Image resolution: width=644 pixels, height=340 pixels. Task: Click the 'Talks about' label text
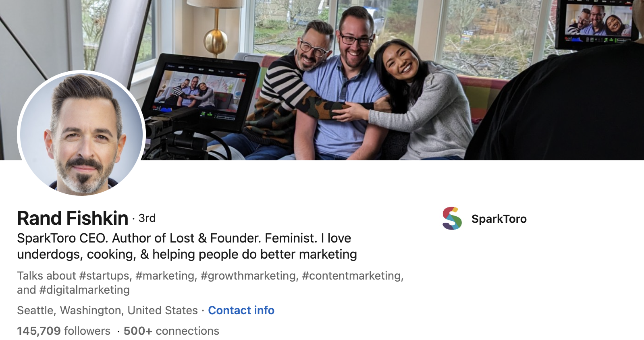46,276
